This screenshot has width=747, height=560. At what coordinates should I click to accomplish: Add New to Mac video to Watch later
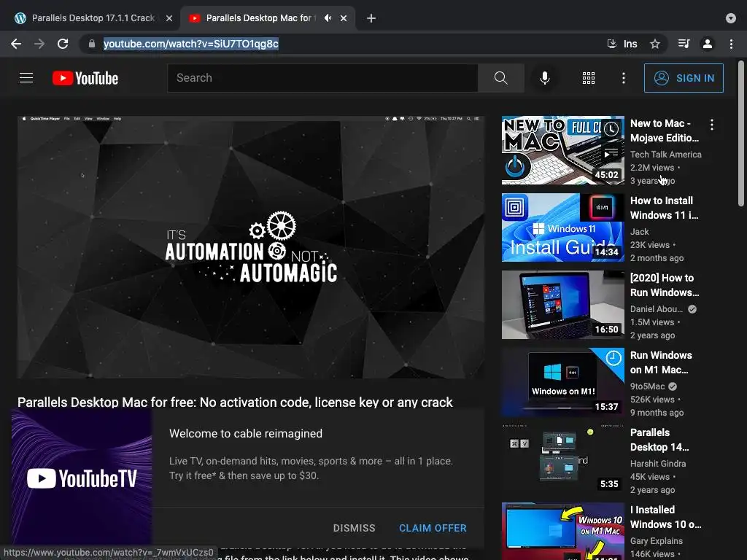611,128
